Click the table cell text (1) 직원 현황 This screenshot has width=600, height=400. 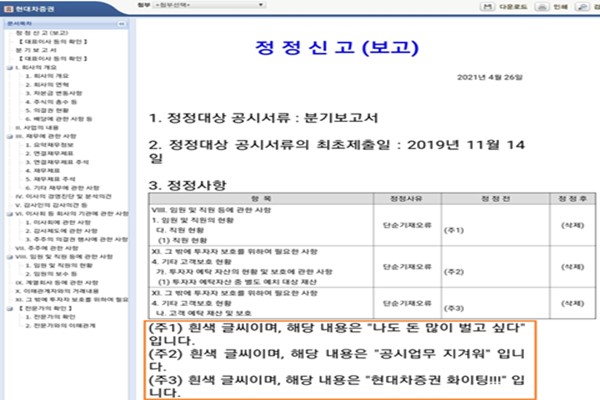(x=183, y=240)
